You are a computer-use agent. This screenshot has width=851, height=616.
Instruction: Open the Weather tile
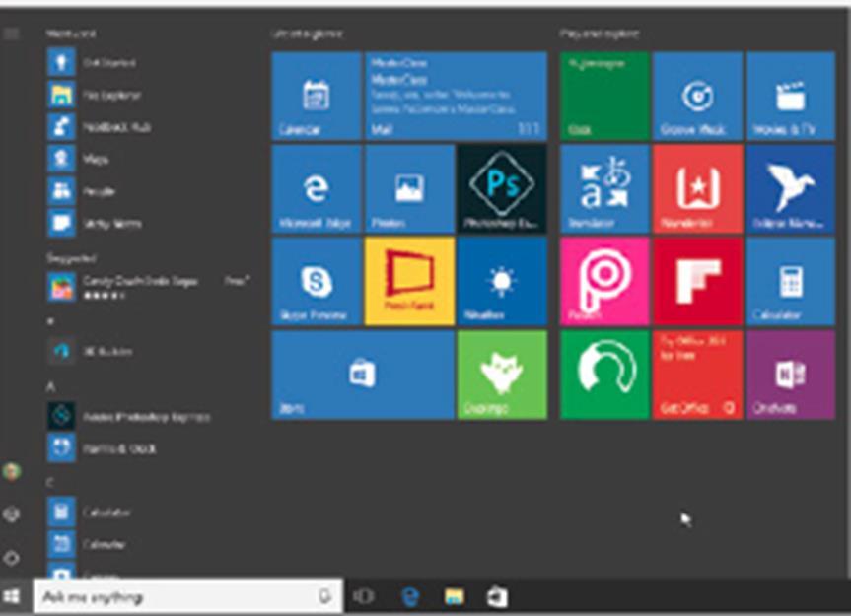click(x=503, y=282)
